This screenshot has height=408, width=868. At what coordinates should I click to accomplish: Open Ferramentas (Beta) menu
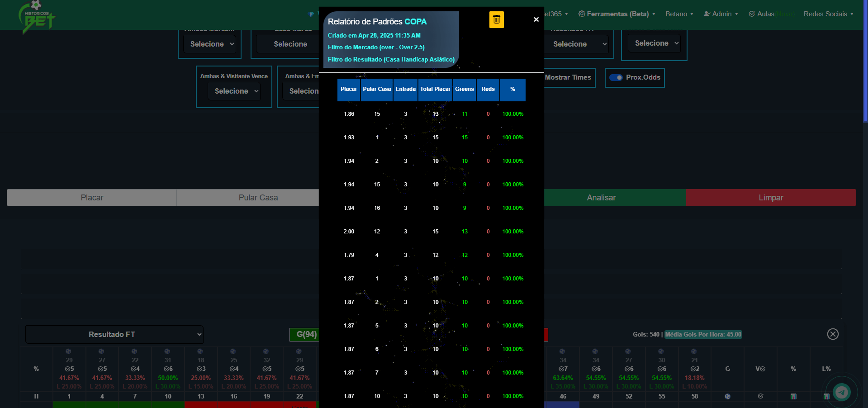(x=617, y=14)
